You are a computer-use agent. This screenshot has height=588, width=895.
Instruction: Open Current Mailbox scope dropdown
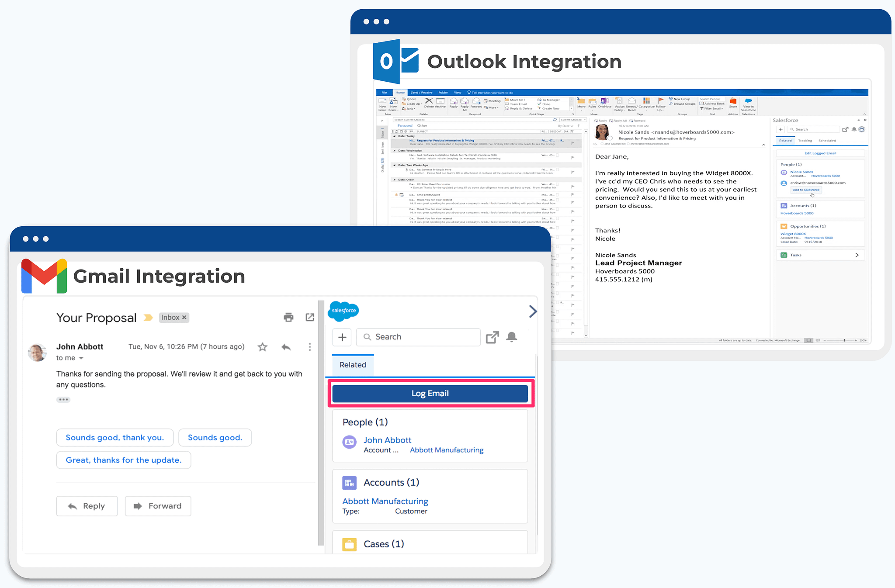tap(573, 120)
